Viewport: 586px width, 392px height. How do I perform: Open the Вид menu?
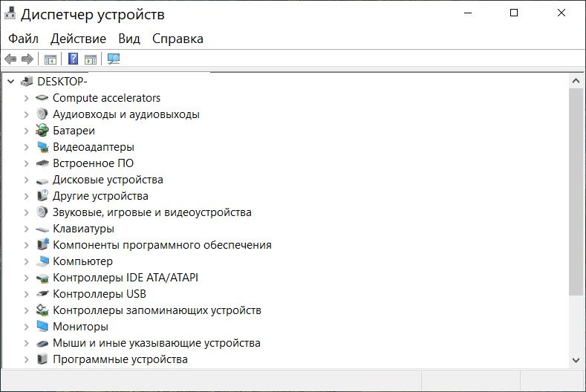point(129,39)
